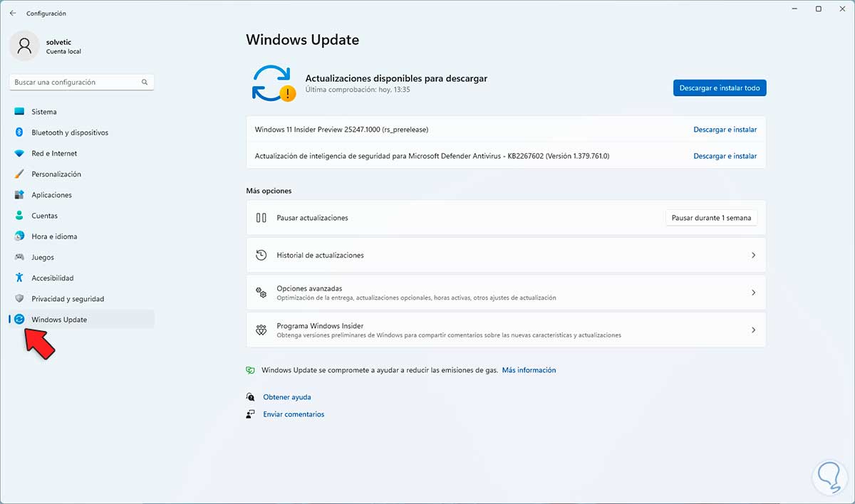This screenshot has width=855, height=504.
Task: Click the Red e Internet wifi icon
Action: (19, 153)
